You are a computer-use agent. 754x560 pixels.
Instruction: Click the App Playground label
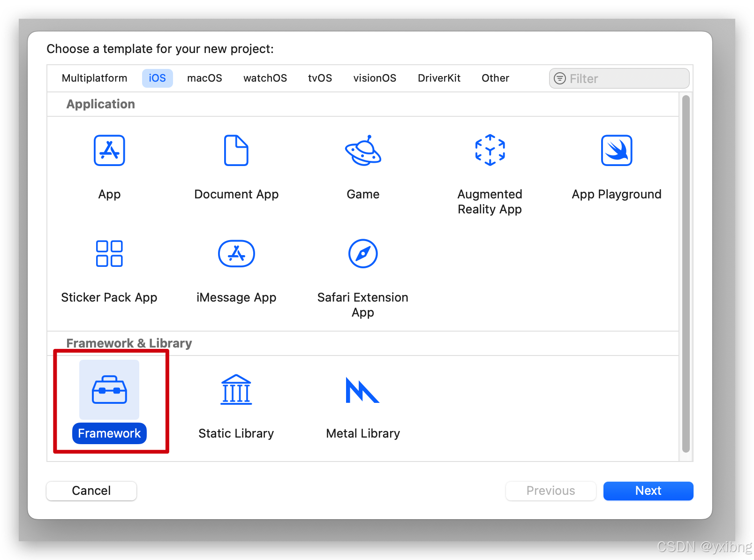coord(617,195)
